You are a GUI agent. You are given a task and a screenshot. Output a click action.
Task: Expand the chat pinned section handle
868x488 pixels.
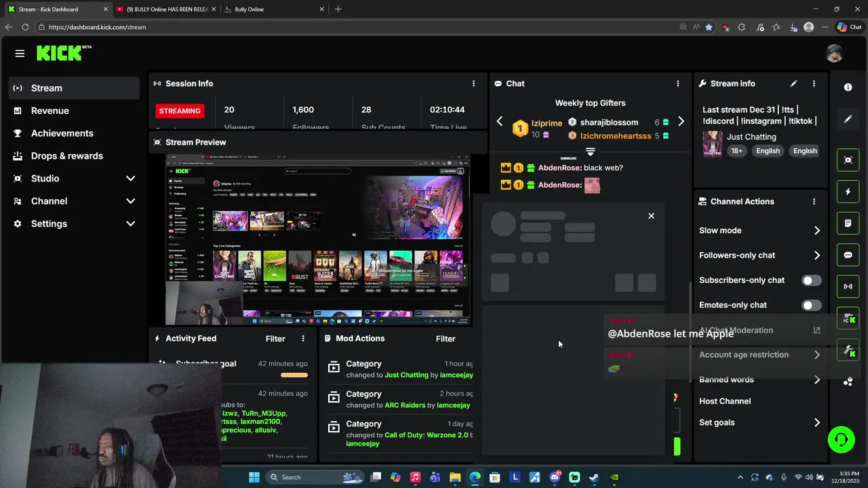coord(590,152)
